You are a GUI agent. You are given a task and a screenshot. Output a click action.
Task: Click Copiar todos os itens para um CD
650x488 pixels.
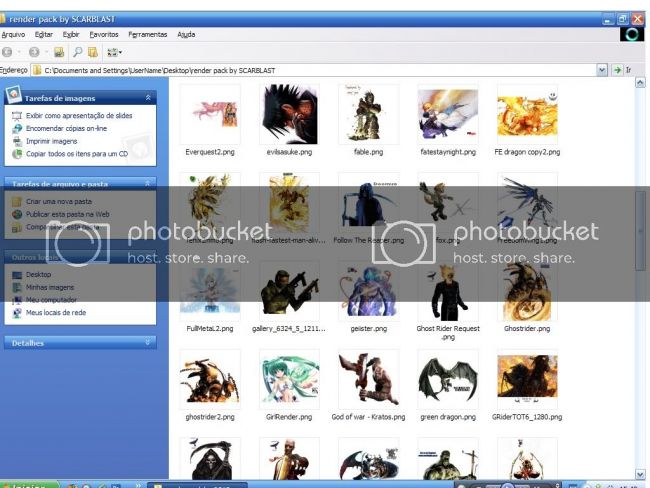click(x=77, y=154)
